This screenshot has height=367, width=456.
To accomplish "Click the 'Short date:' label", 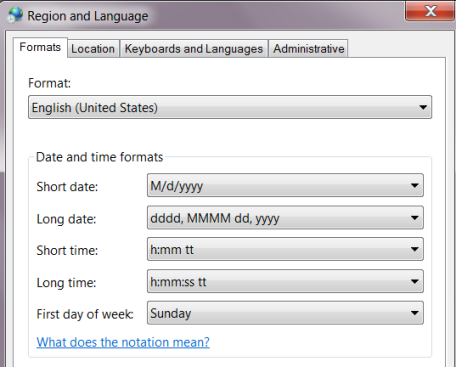I will click(x=67, y=187).
